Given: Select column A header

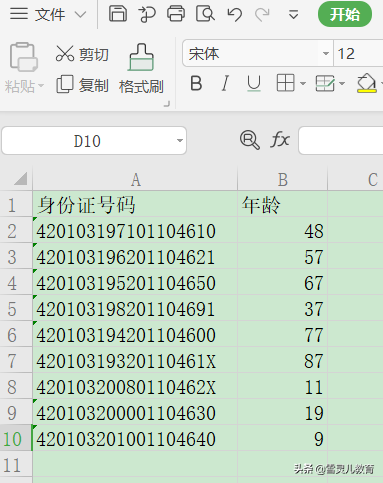Looking at the screenshot, I should [x=135, y=180].
